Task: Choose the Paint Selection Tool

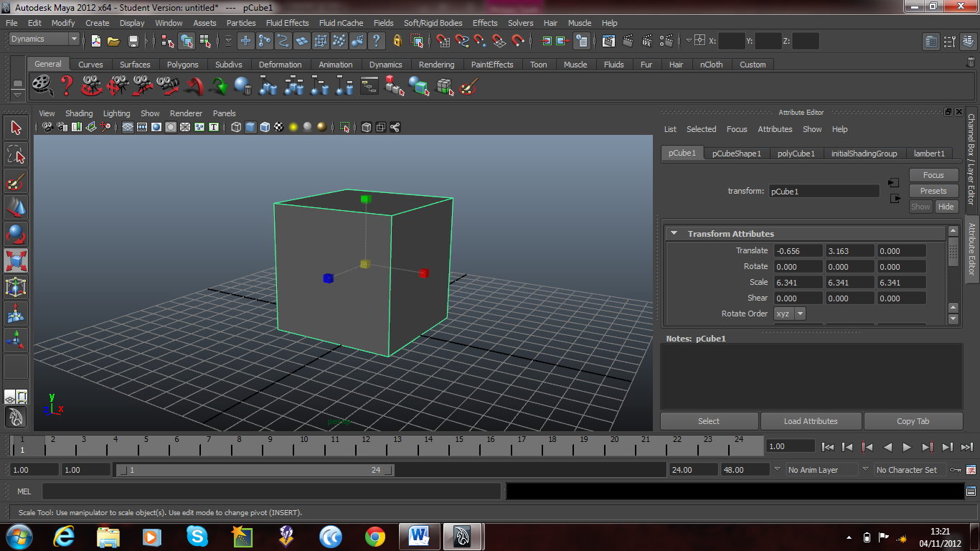Action: (x=16, y=181)
